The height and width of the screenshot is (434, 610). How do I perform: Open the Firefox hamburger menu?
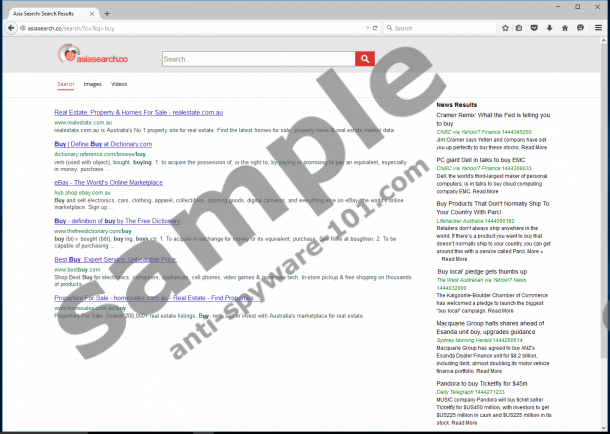coord(596,28)
